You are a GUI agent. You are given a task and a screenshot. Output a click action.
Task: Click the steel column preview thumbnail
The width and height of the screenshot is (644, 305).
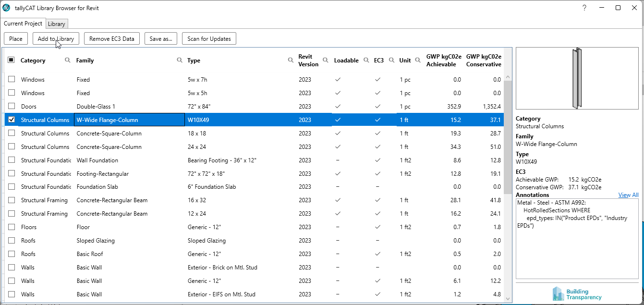pyautogui.click(x=577, y=78)
